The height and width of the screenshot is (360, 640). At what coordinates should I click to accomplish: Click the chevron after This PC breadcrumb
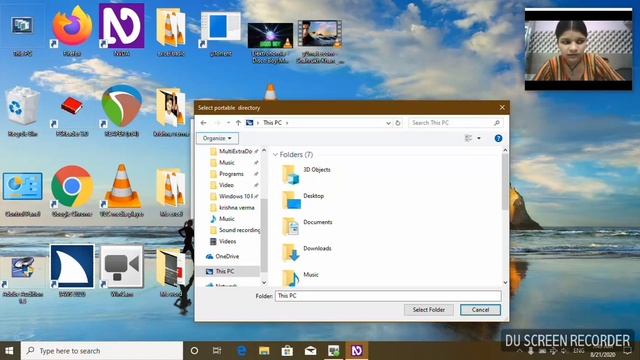287,122
